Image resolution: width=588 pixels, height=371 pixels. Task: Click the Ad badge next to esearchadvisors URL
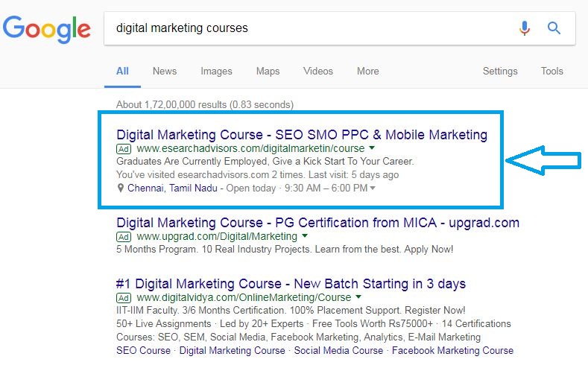tap(124, 149)
